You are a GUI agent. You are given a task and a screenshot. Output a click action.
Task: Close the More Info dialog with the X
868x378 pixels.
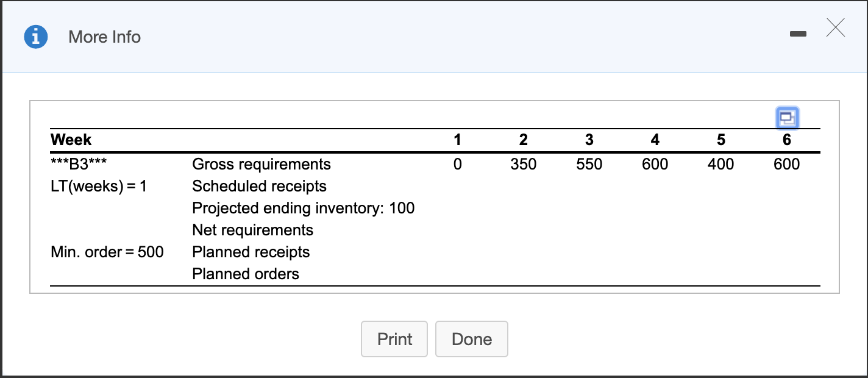pos(835,27)
